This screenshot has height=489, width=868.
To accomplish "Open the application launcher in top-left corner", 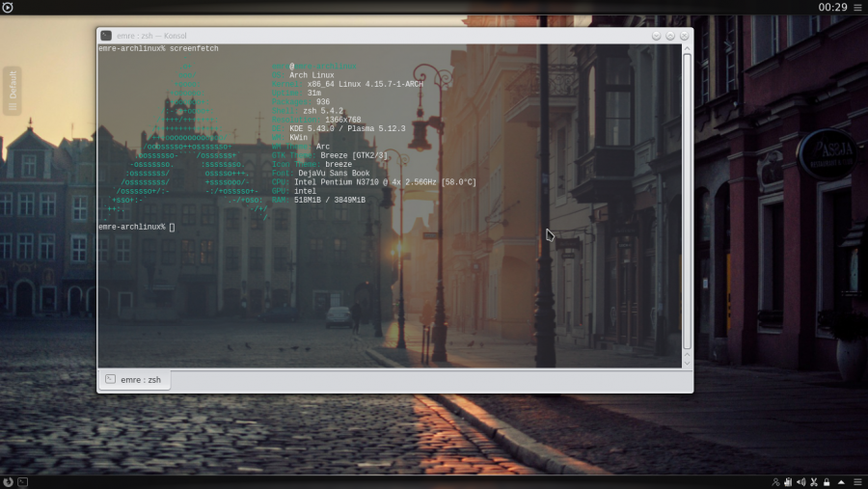I will tap(7, 7).
